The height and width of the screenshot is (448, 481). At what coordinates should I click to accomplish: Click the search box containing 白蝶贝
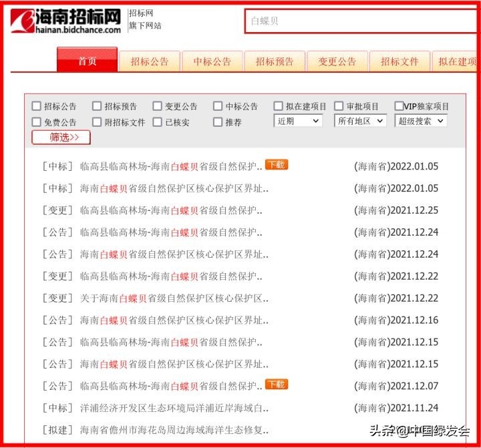pyautogui.click(x=361, y=21)
